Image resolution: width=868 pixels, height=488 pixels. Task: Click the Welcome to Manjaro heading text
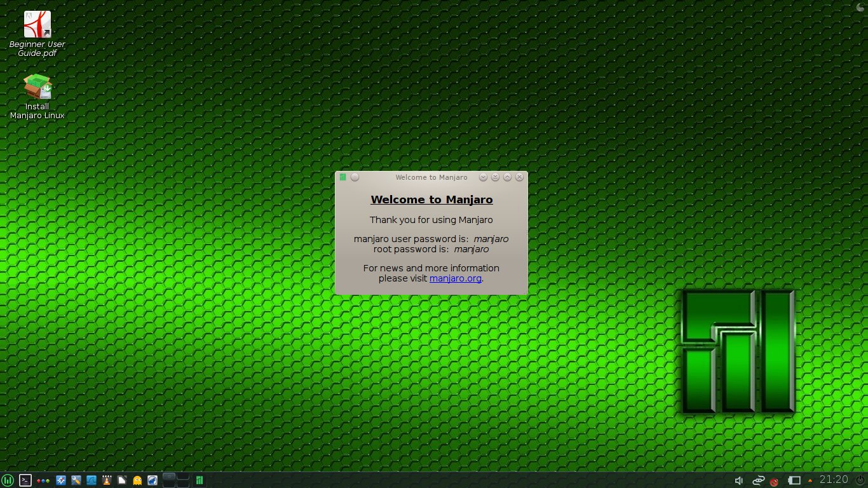point(431,200)
